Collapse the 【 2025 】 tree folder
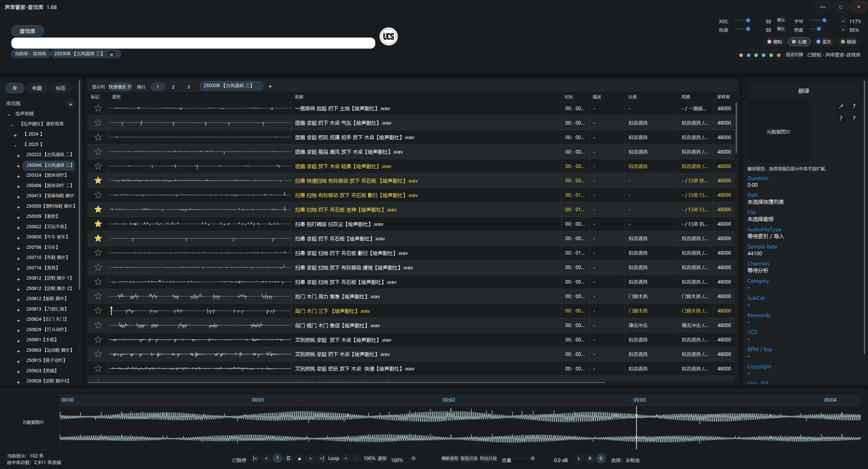868x469 pixels. click(15, 145)
